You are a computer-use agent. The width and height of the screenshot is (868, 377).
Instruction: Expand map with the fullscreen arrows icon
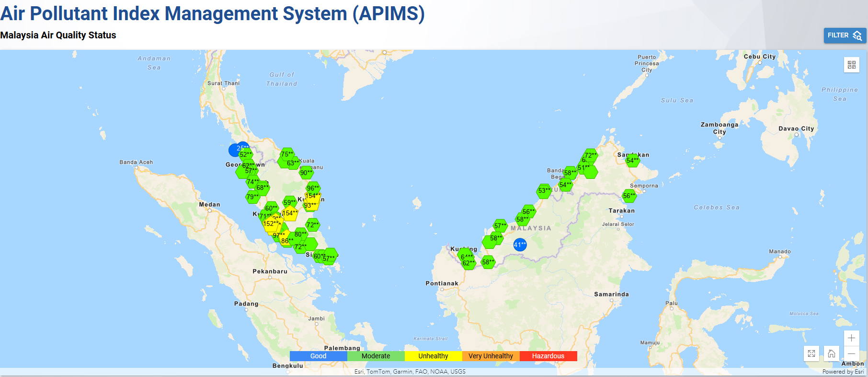tap(811, 354)
